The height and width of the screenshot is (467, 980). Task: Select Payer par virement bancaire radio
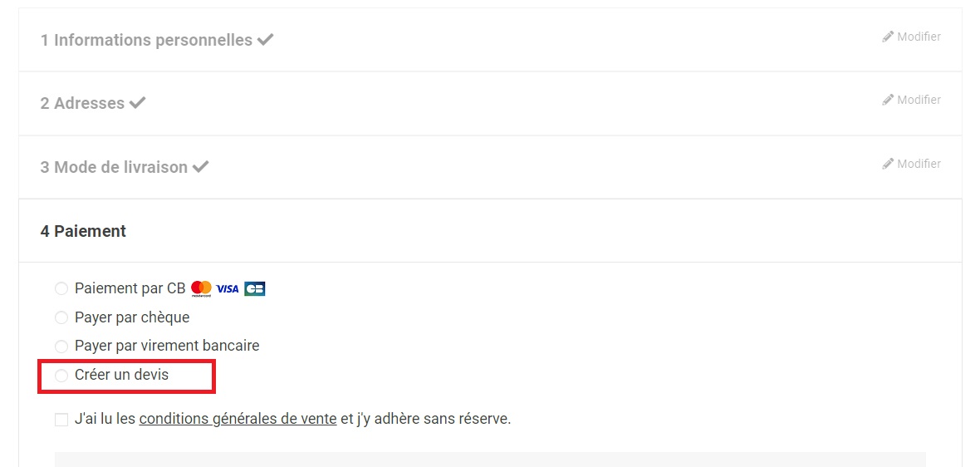point(61,346)
